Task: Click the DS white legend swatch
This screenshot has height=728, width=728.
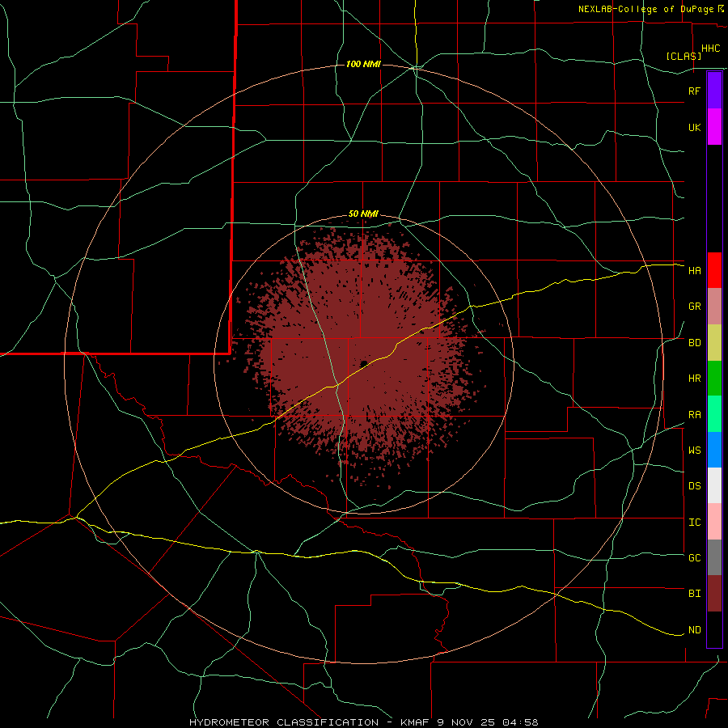Action: tap(714, 485)
